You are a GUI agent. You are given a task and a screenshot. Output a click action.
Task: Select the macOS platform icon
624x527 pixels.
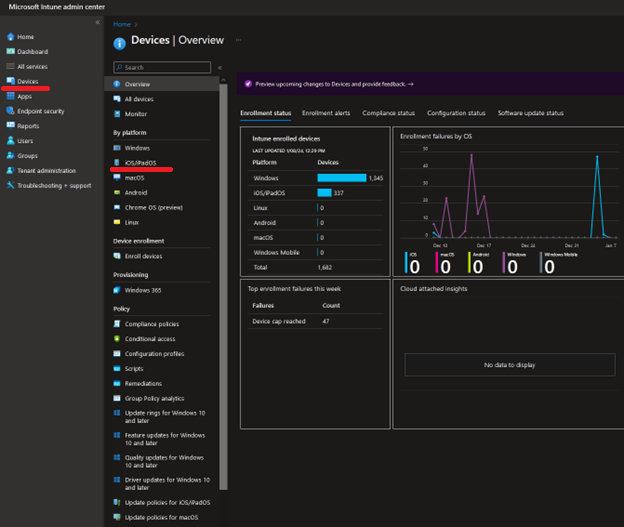click(x=117, y=178)
